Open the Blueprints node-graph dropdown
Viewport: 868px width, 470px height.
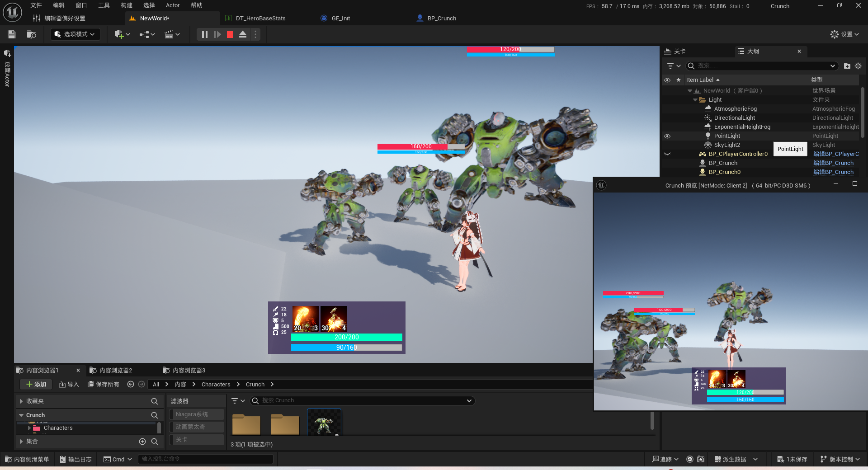[x=147, y=34]
